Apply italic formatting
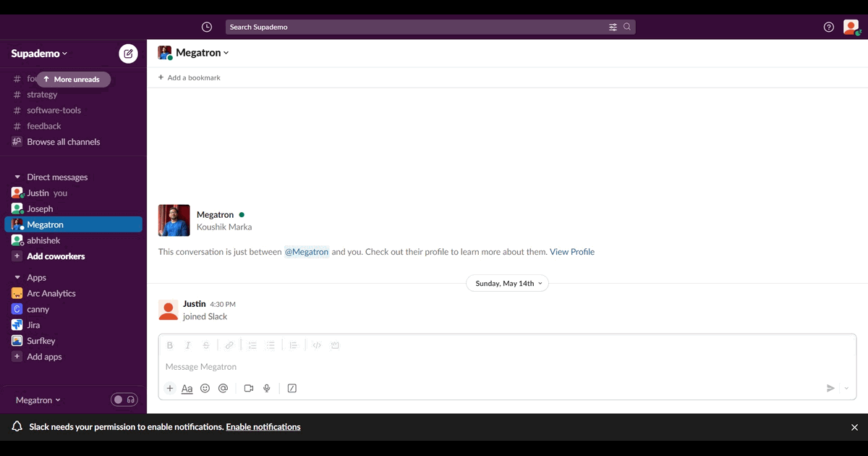 coord(188,345)
